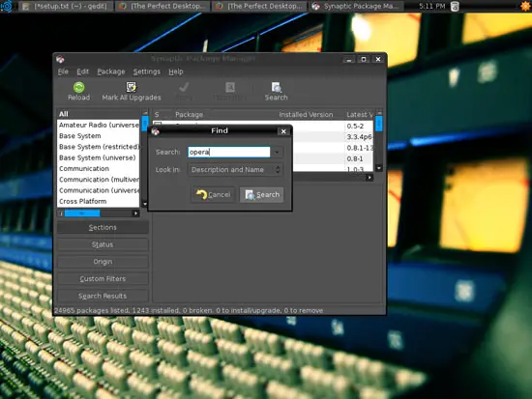532x399 pixels.
Task: Click the Search text input field
Action: coord(229,152)
